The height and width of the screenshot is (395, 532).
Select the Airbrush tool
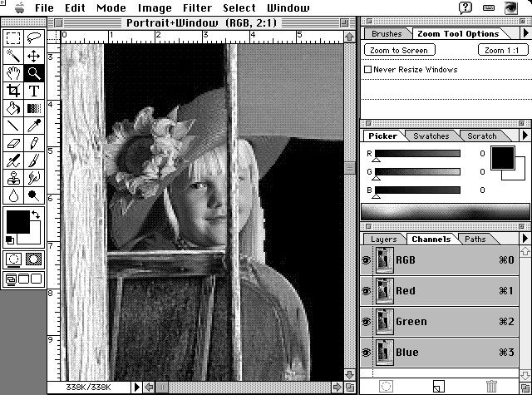click(x=13, y=160)
